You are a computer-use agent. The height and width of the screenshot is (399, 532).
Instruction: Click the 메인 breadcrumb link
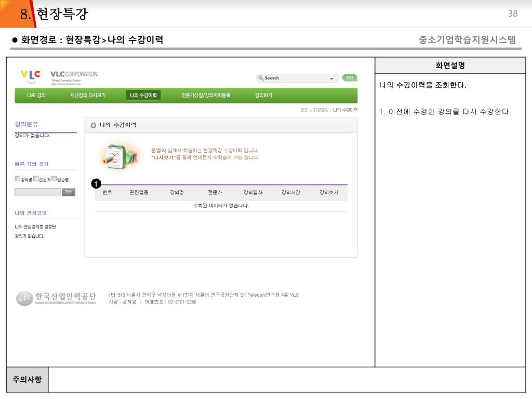pos(304,110)
